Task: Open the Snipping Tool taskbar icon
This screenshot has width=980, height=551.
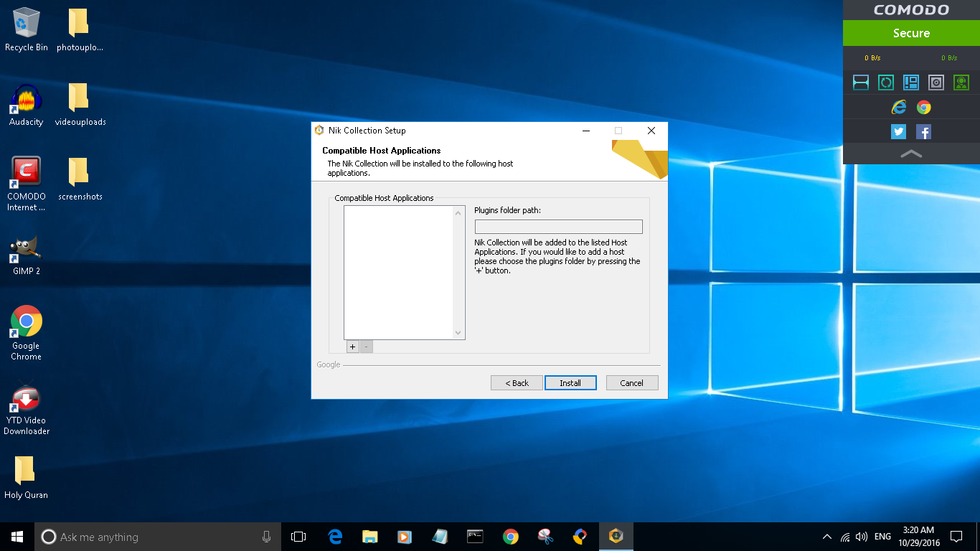Action: [x=545, y=537]
